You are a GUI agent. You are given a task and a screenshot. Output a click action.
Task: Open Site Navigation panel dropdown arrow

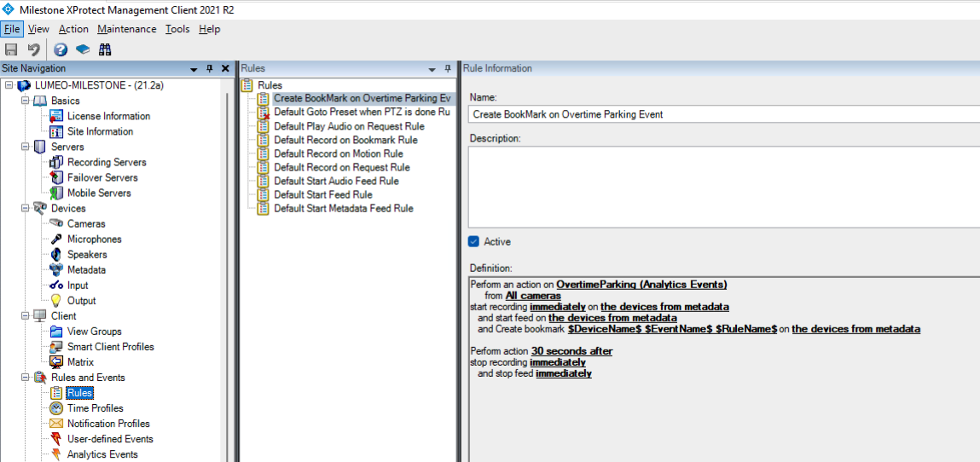[x=194, y=69]
